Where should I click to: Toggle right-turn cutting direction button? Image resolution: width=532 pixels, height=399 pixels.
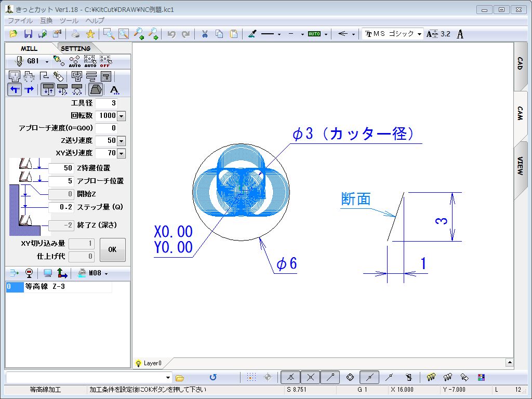tap(30, 90)
